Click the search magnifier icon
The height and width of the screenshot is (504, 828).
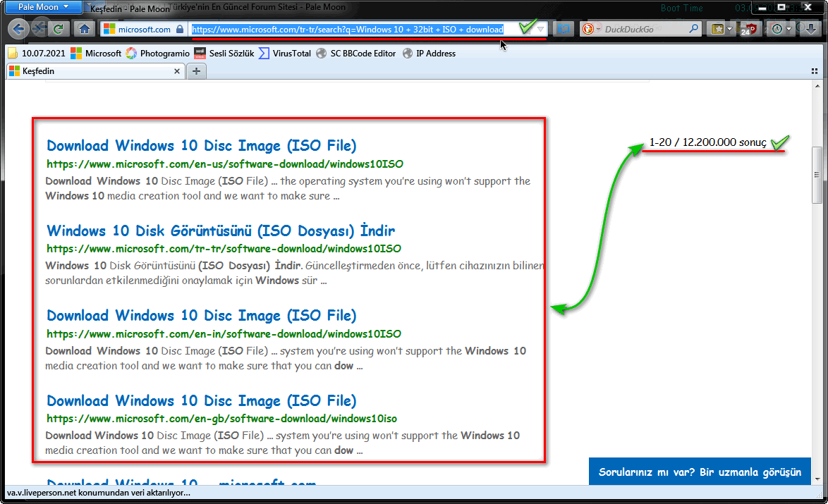(693, 29)
